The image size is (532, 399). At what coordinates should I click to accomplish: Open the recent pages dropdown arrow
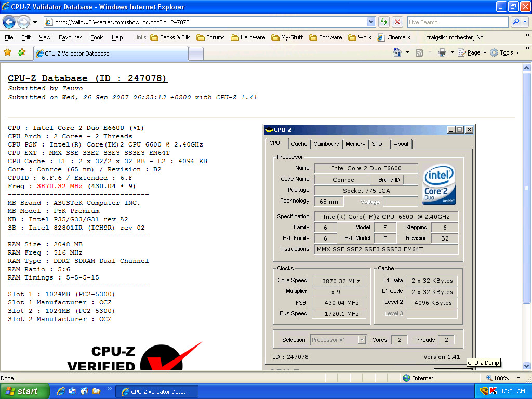[35, 22]
